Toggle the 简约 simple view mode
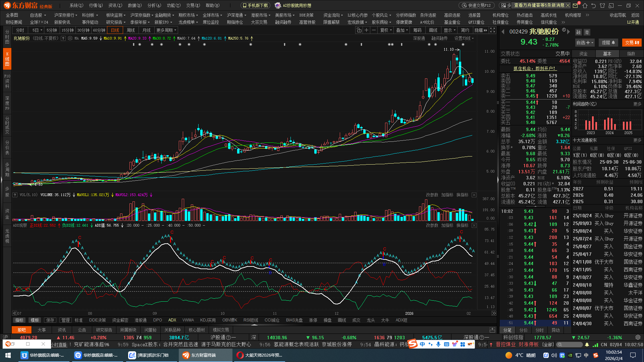644x362 pixels. click(465, 30)
